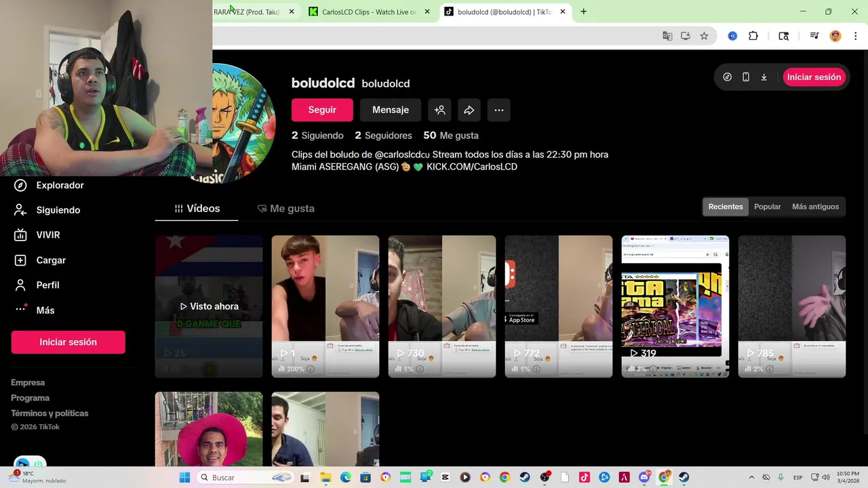Viewport: 868px width, 488px height.
Task: Open the Explorador page in sidebar
Action: tap(50, 185)
